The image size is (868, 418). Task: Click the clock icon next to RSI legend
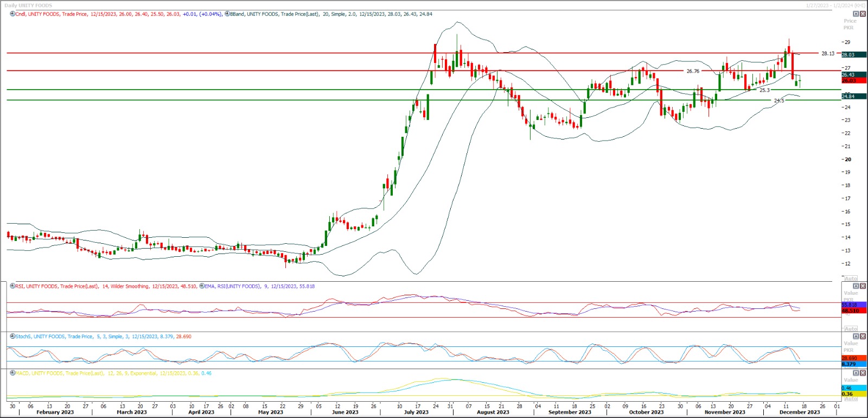click(12, 286)
